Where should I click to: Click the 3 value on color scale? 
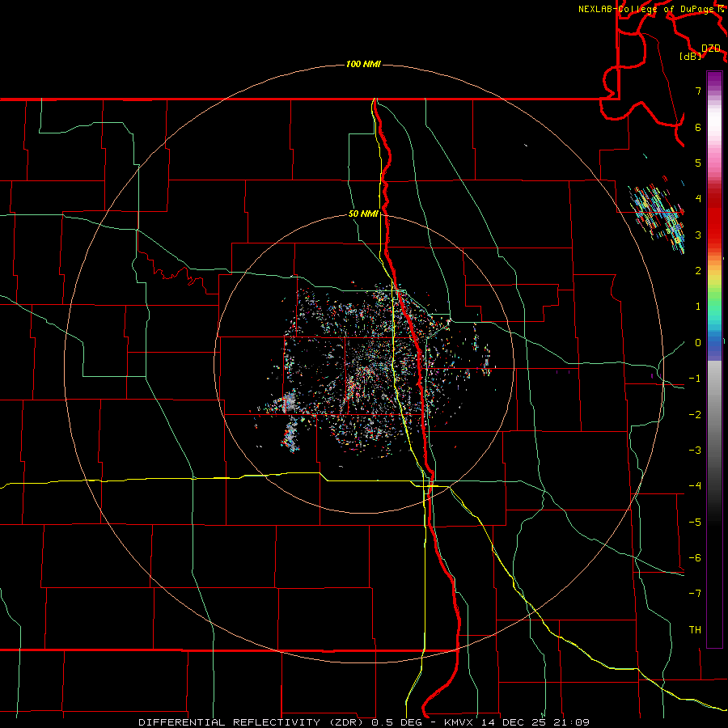coord(698,235)
